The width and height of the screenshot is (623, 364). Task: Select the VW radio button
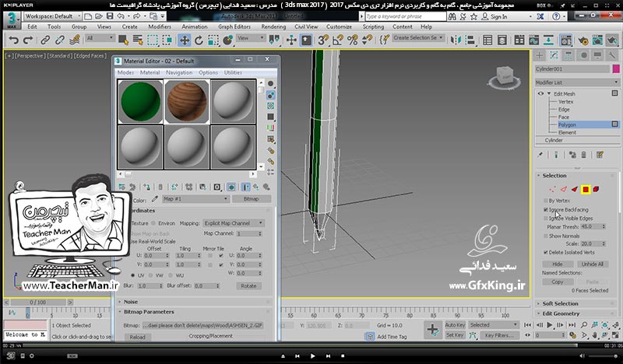151,275
